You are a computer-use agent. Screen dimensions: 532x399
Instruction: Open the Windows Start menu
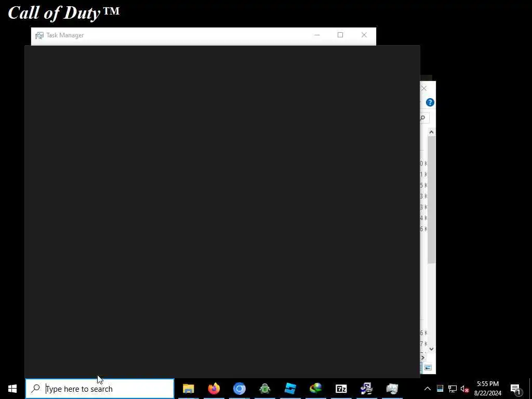pyautogui.click(x=12, y=389)
